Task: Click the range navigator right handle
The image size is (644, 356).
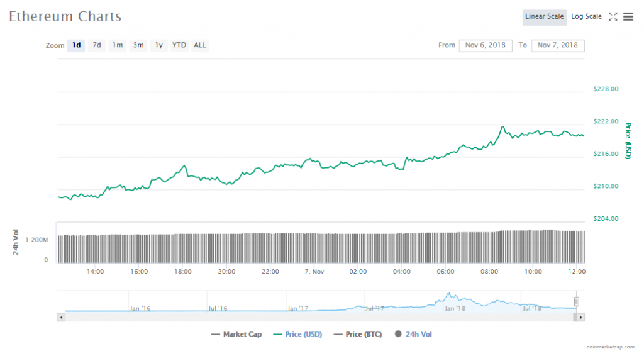Action: [x=576, y=302]
